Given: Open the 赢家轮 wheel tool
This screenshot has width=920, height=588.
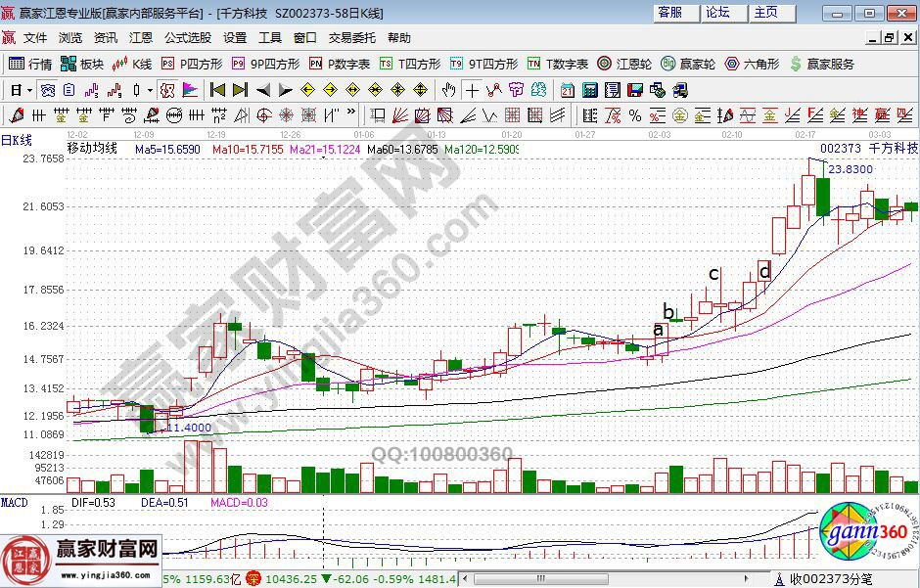Looking at the screenshot, I should point(690,65).
